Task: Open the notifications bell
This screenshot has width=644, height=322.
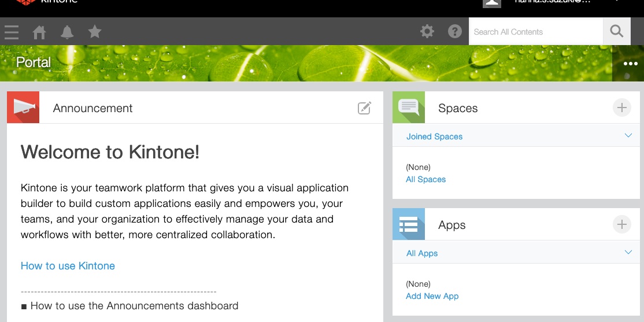Action: (x=67, y=32)
